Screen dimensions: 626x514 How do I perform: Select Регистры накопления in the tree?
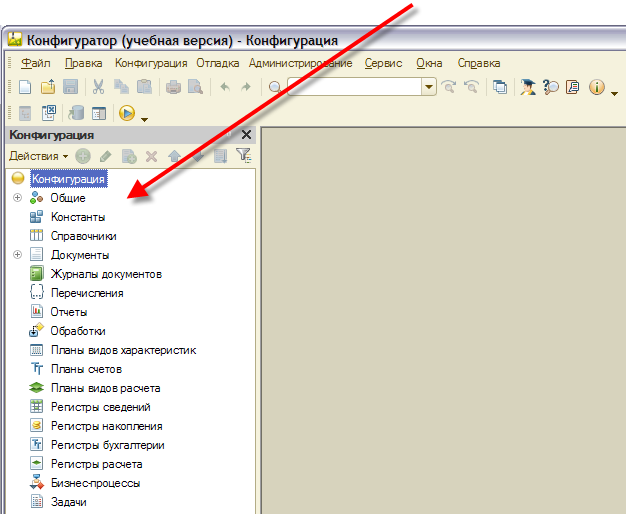pyautogui.click(x=106, y=426)
